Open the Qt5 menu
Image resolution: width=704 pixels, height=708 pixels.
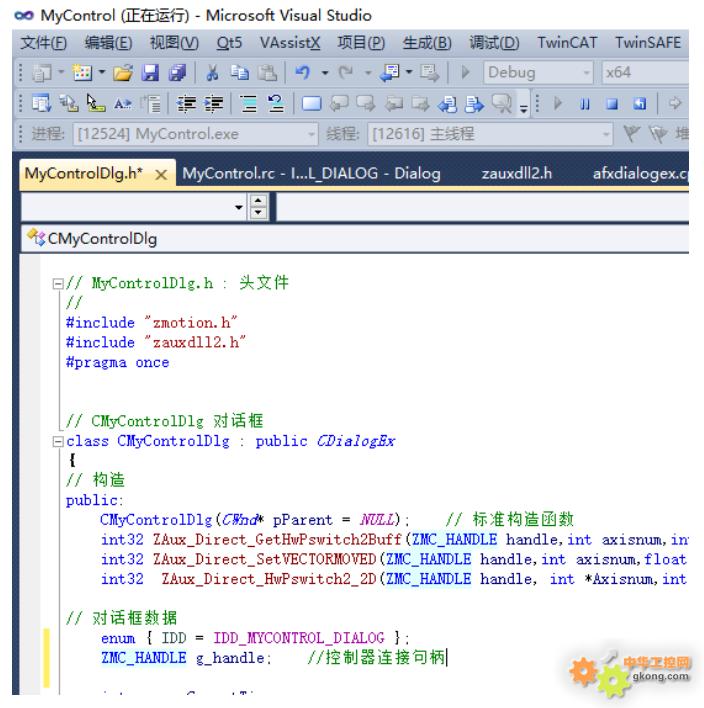(x=229, y=43)
